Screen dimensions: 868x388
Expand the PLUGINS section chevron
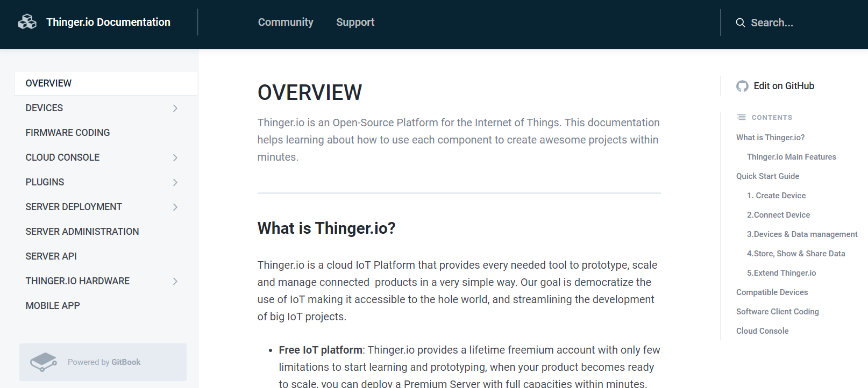pyautogui.click(x=175, y=182)
